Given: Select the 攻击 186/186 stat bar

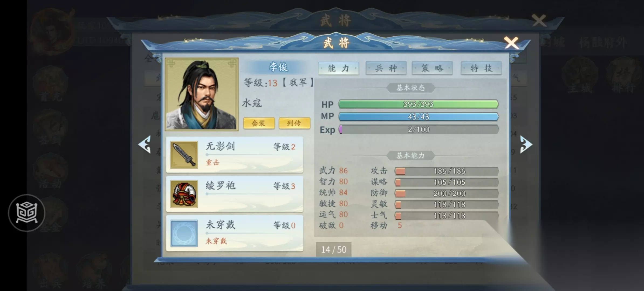Looking at the screenshot, I should pyautogui.click(x=446, y=171).
